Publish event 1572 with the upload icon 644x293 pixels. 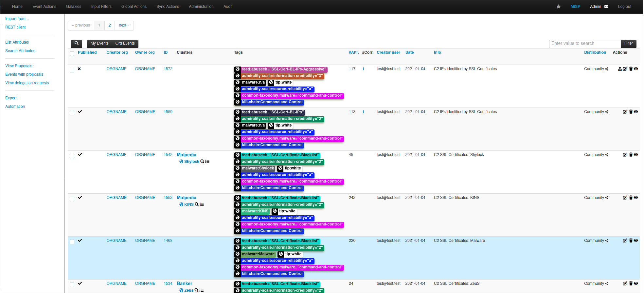[620, 69]
